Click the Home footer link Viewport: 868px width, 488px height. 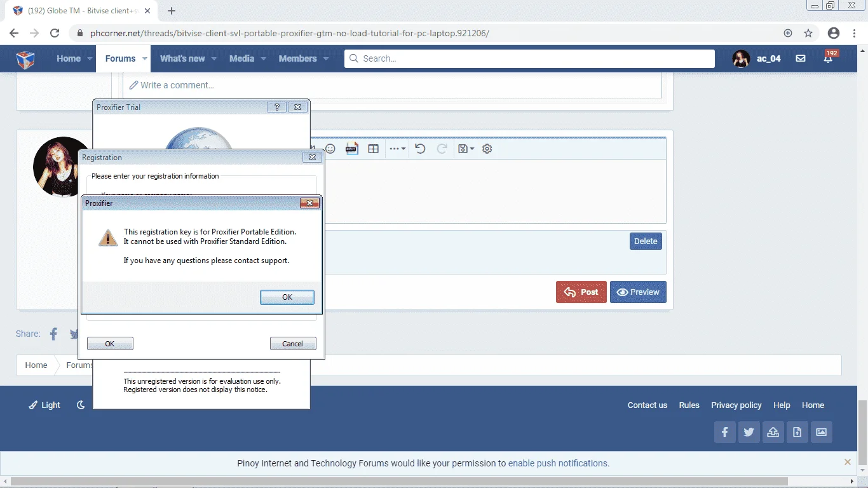point(813,405)
